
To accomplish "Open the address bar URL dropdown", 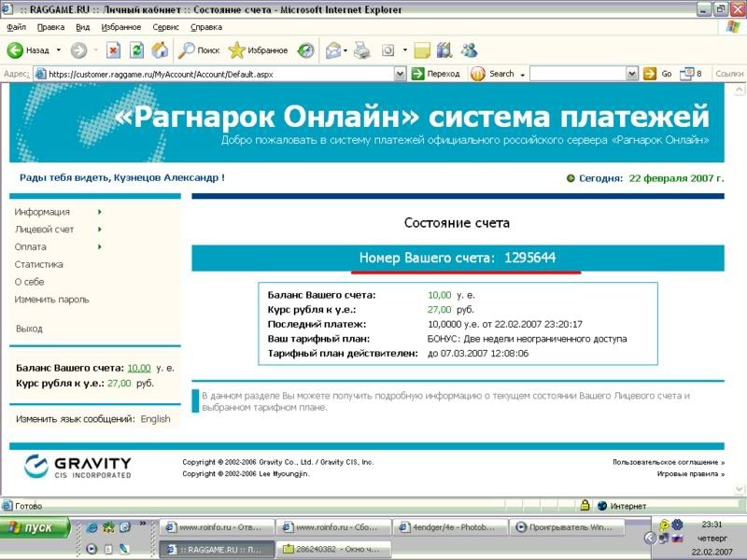I will point(401,74).
